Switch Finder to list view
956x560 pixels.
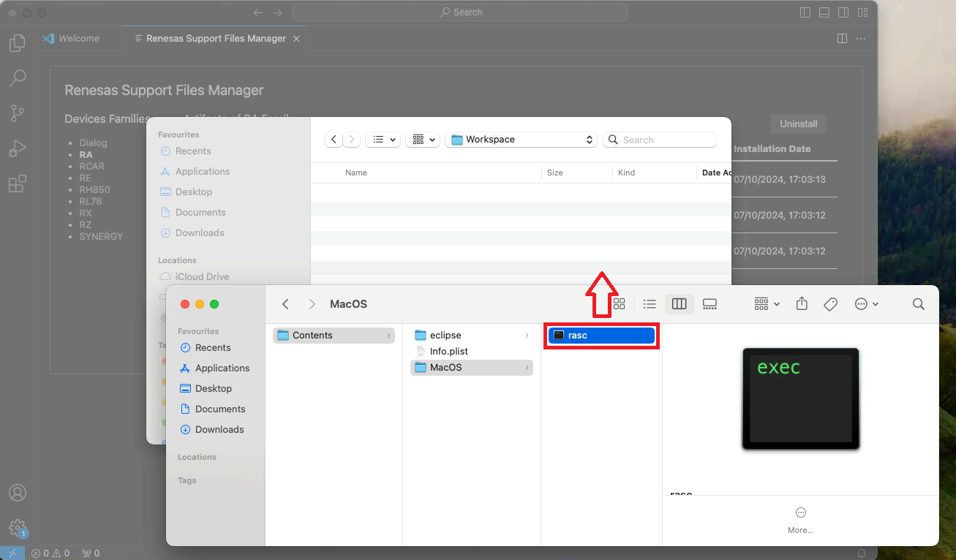pyautogui.click(x=650, y=304)
